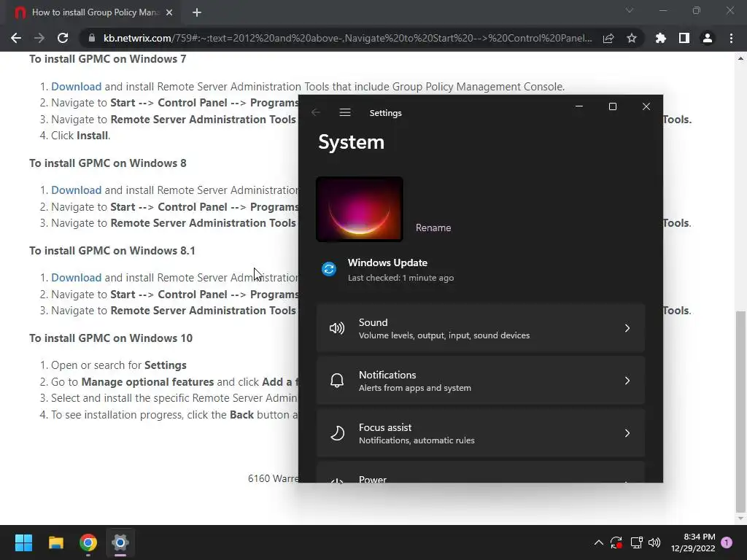Click Rename next to the PC thumbnail

tap(433, 227)
